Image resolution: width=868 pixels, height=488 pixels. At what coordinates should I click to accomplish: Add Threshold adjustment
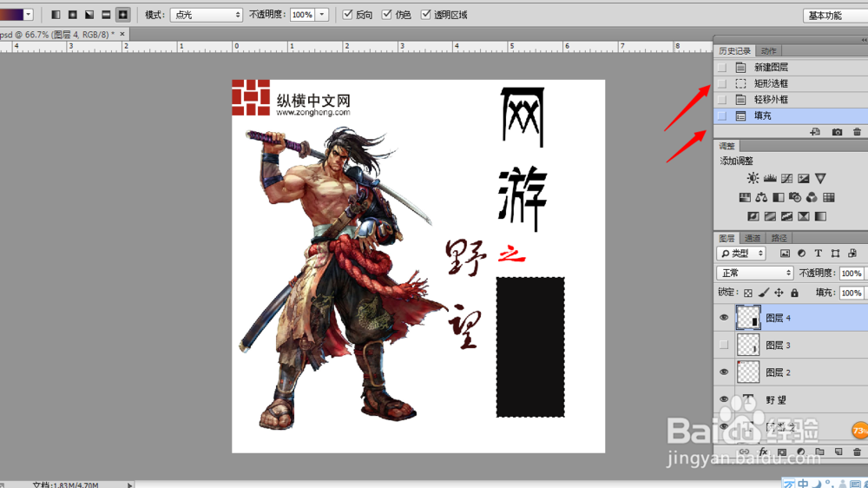pyautogui.click(x=786, y=216)
